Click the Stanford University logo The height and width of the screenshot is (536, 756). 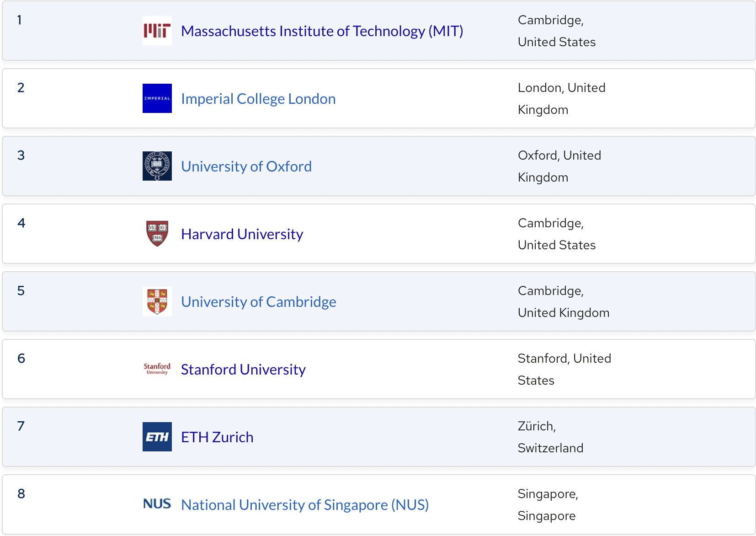click(x=157, y=369)
